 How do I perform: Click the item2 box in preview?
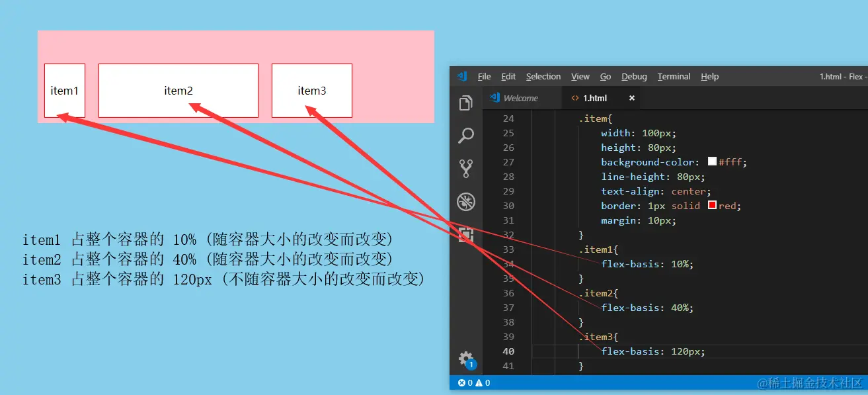click(x=178, y=91)
